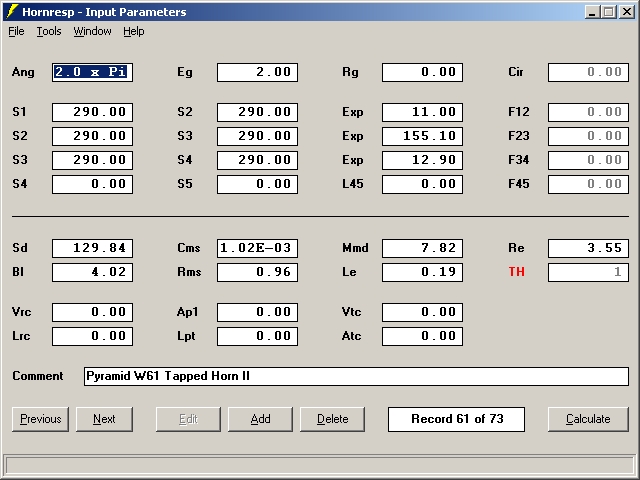This screenshot has height=480, width=640.
Task: Click the Mmd label
Action: click(355, 248)
